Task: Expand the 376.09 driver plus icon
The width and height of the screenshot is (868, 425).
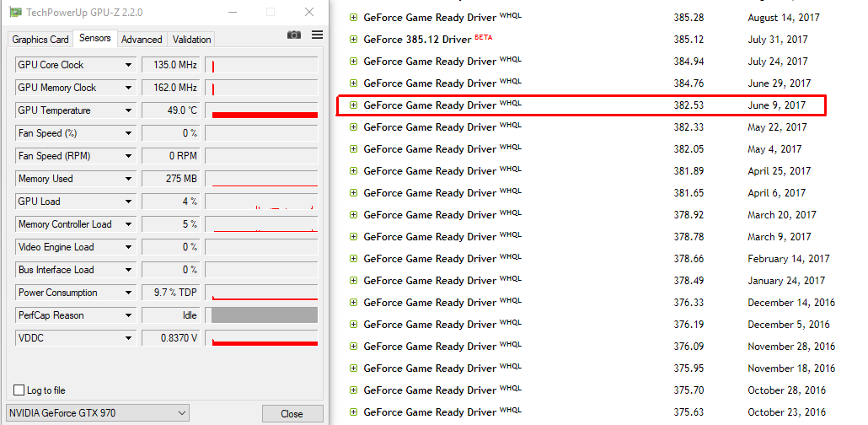Action: tap(353, 347)
